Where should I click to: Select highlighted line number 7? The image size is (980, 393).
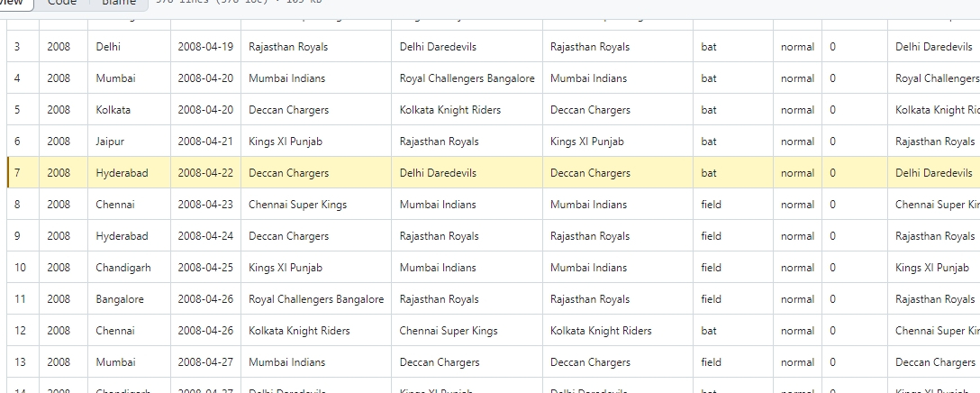click(23, 173)
